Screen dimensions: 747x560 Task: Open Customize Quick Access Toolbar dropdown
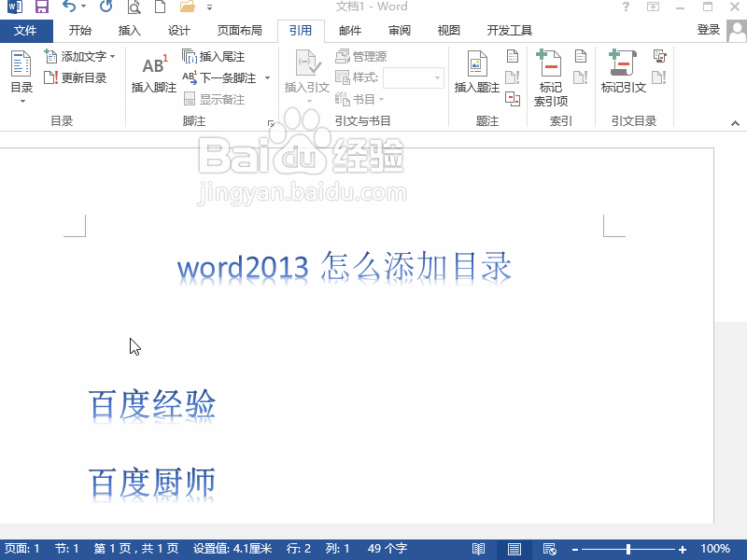[x=209, y=7]
